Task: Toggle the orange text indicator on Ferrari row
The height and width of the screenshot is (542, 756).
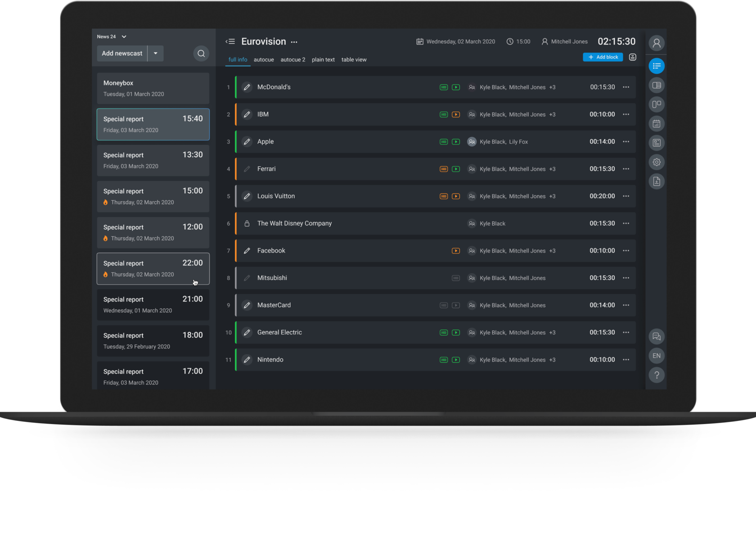Action: [x=444, y=169]
